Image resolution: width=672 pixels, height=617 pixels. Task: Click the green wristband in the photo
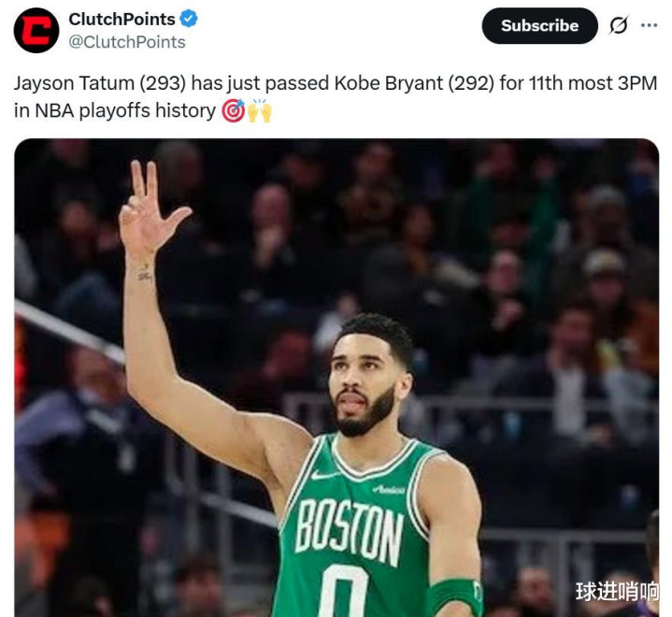455,597
